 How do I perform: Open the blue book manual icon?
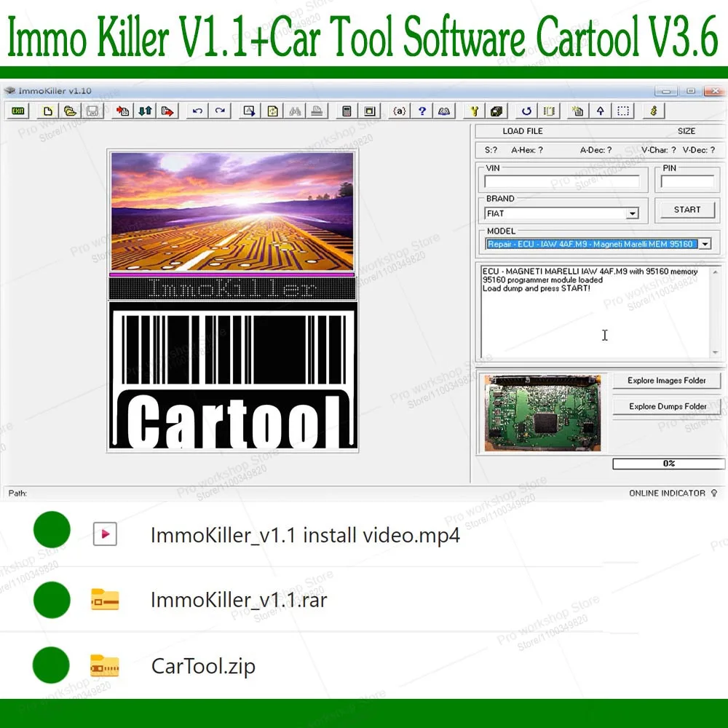click(x=444, y=111)
